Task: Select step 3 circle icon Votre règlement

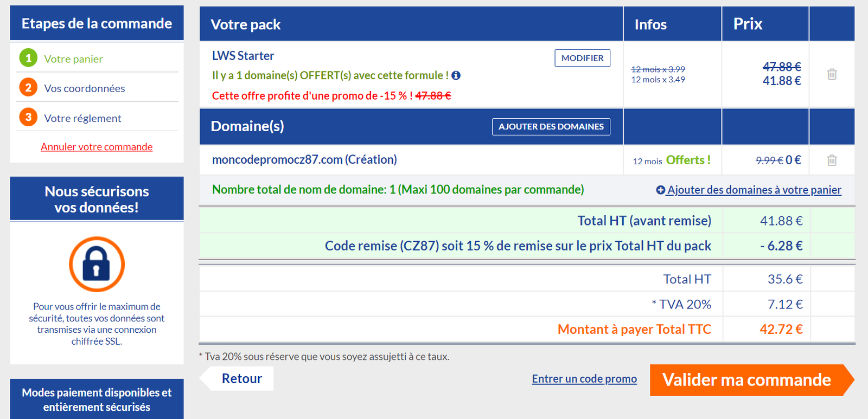Action: [x=28, y=117]
